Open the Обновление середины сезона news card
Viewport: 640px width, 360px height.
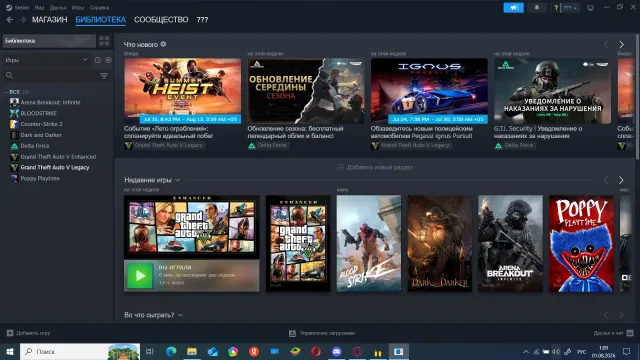pos(306,91)
